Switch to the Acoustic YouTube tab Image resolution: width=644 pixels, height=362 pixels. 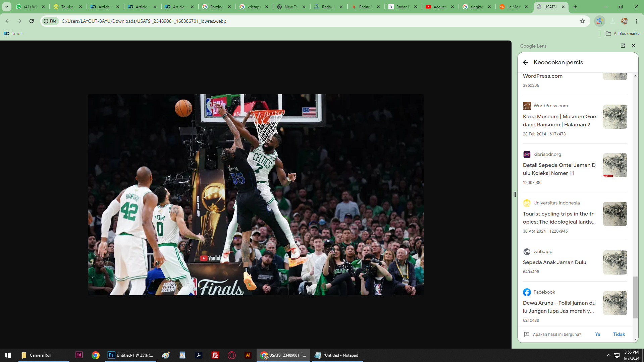(440, 7)
